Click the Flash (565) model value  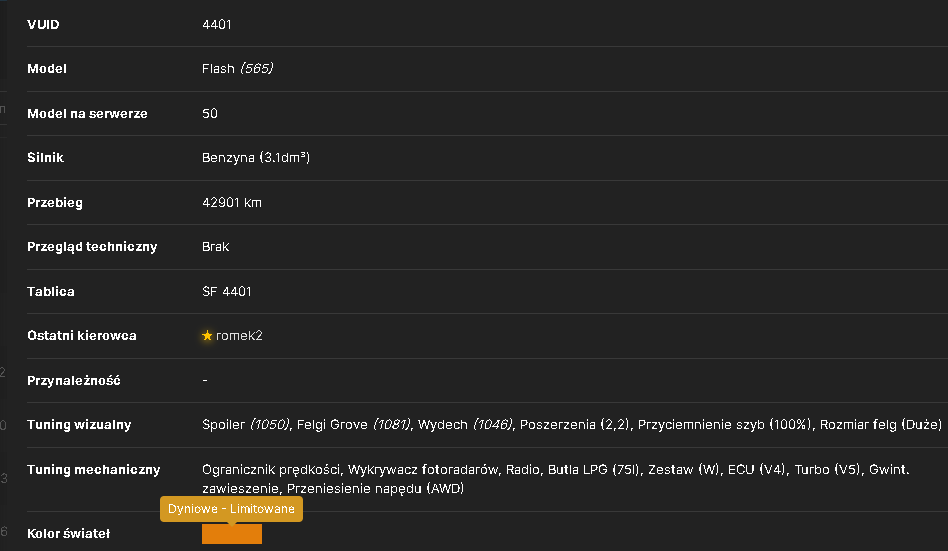[x=238, y=68]
